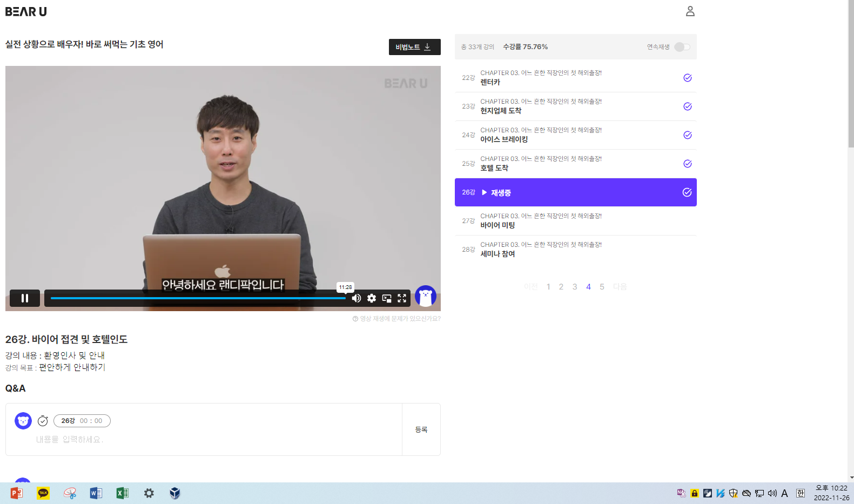Go to lecture list page 5
This screenshot has height=504, width=854.
(x=602, y=287)
